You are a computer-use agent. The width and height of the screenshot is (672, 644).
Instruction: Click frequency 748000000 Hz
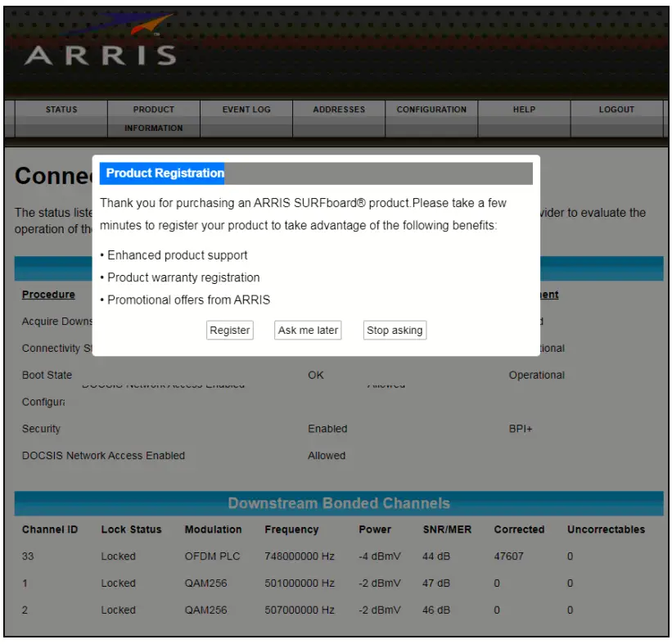click(x=299, y=556)
